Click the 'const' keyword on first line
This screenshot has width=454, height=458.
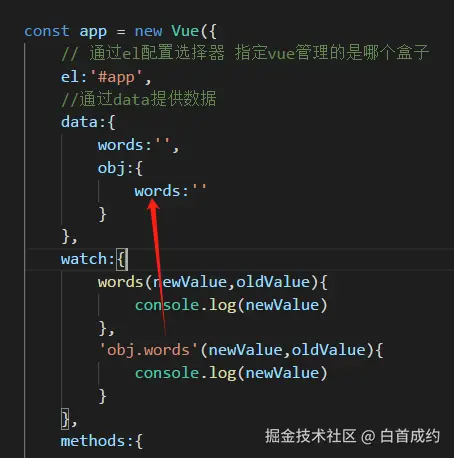[x=47, y=31]
